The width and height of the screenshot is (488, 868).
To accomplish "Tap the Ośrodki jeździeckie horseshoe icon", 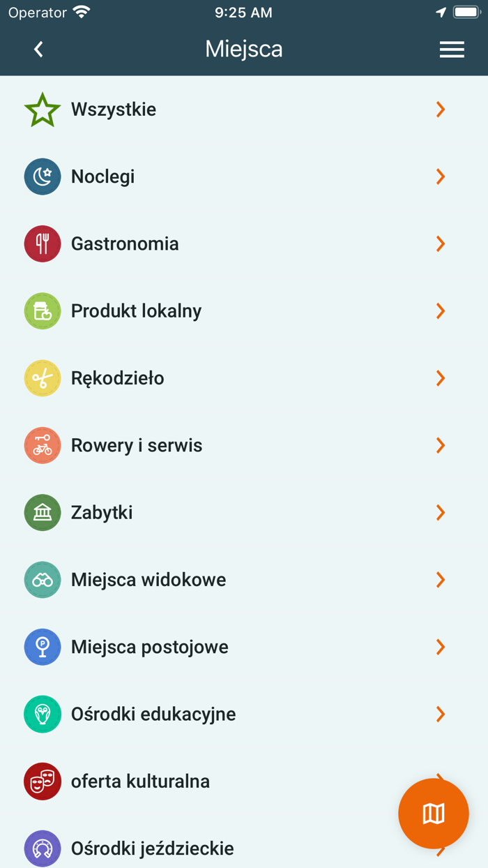I will (x=42, y=848).
